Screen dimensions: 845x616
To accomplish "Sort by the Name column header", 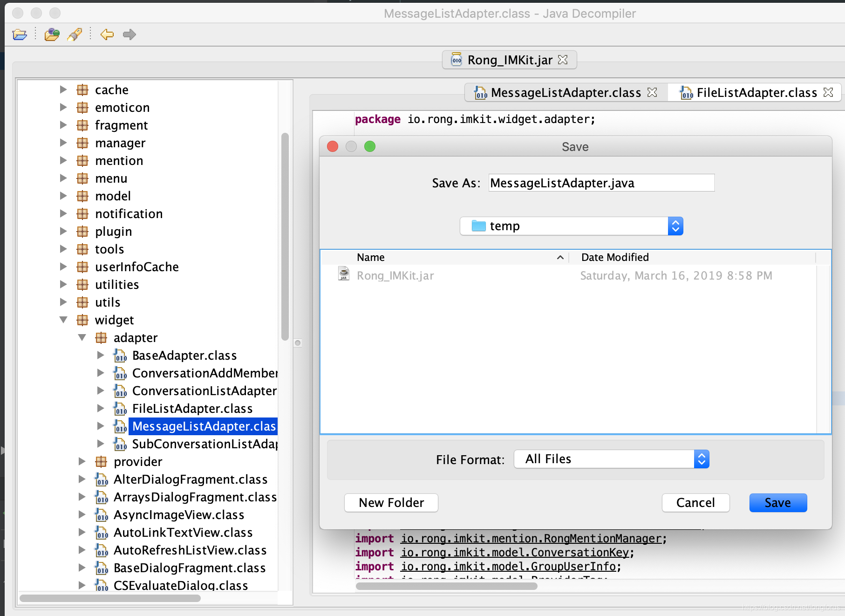I will 444,257.
